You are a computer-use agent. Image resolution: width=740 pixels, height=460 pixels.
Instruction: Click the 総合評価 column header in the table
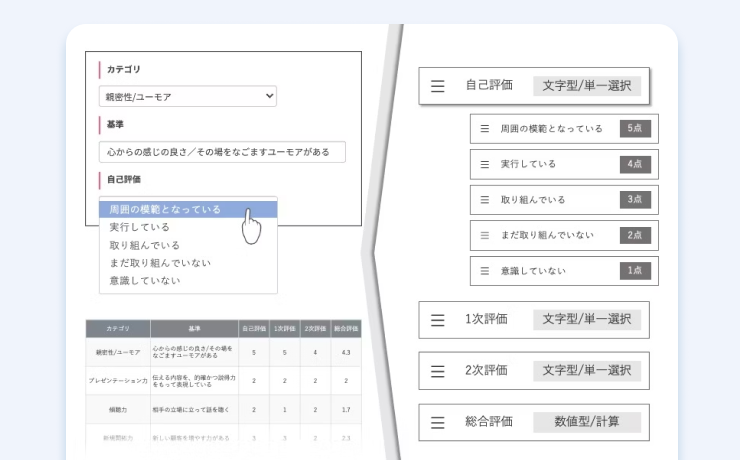[346, 329]
